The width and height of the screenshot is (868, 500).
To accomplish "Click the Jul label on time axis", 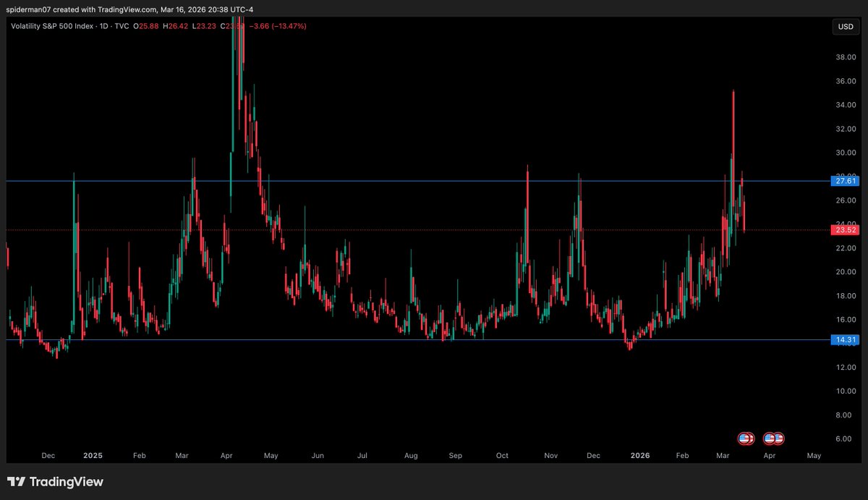I will [x=362, y=456].
